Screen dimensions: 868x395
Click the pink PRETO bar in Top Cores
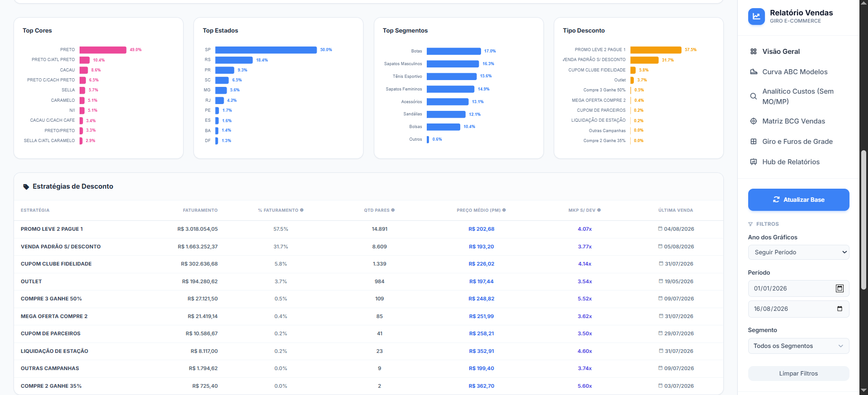[x=103, y=50]
